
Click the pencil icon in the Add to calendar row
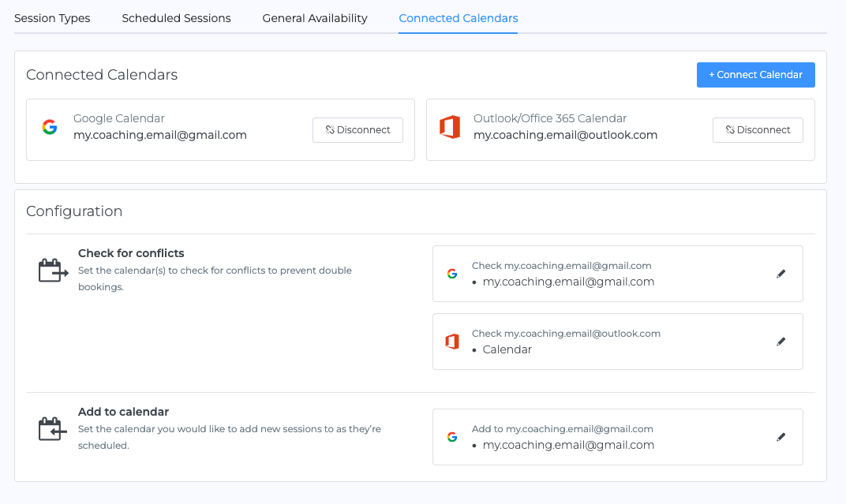pyautogui.click(x=780, y=437)
